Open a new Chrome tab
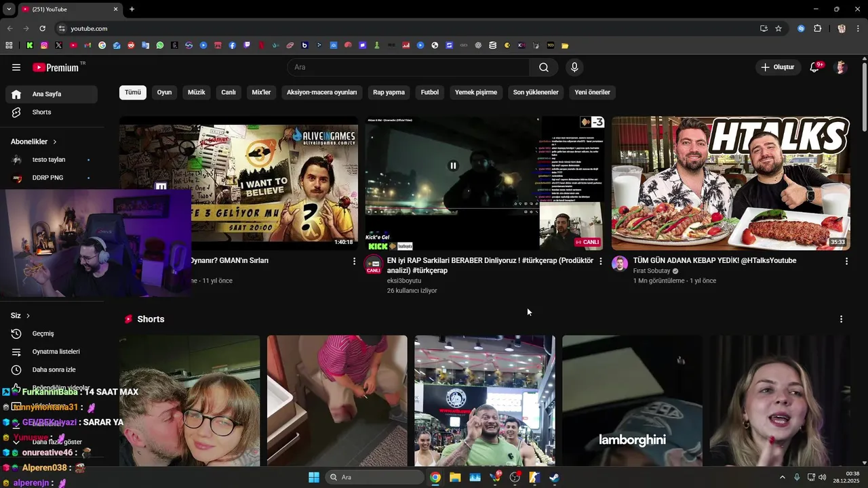This screenshot has width=868, height=488. coord(132,9)
